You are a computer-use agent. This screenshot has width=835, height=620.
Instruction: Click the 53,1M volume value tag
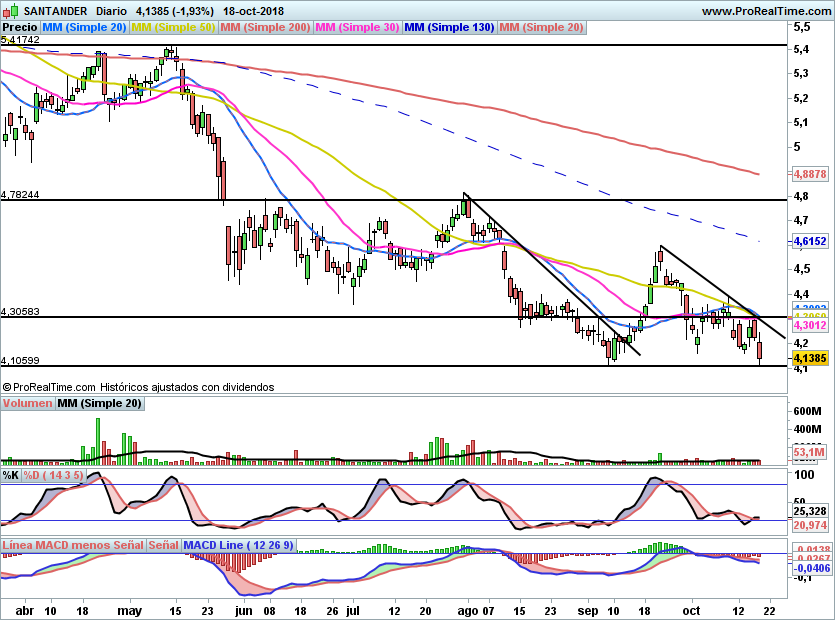[x=810, y=453]
